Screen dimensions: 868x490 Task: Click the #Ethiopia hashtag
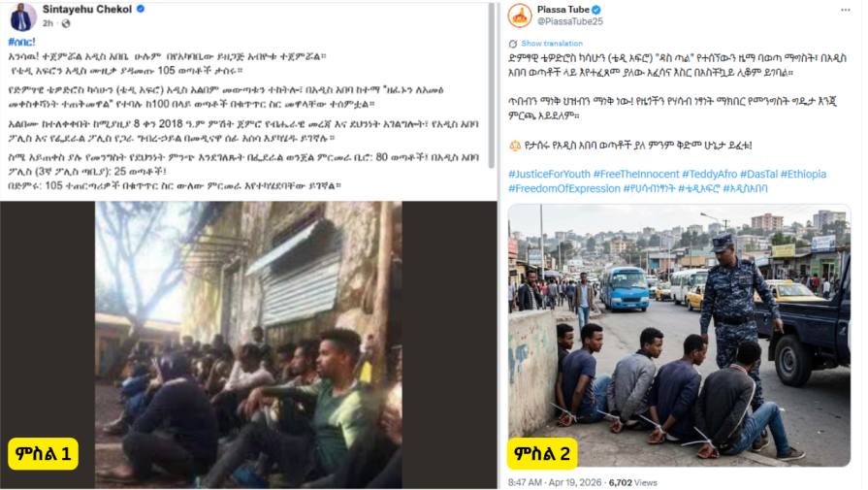click(x=803, y=174)
